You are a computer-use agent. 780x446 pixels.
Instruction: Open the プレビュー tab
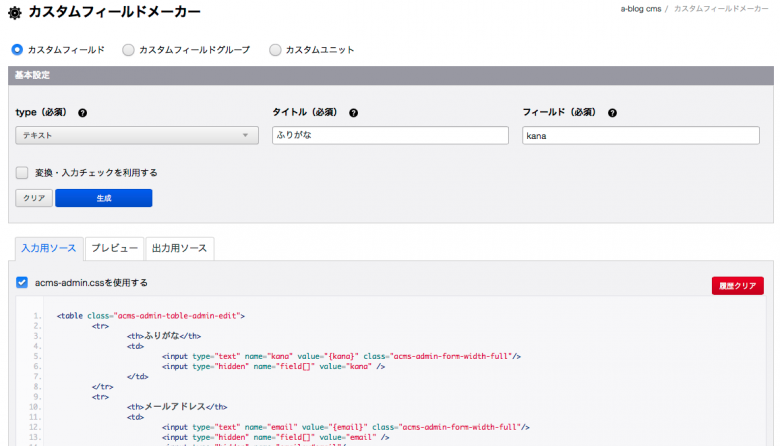[x=114, y=248]
